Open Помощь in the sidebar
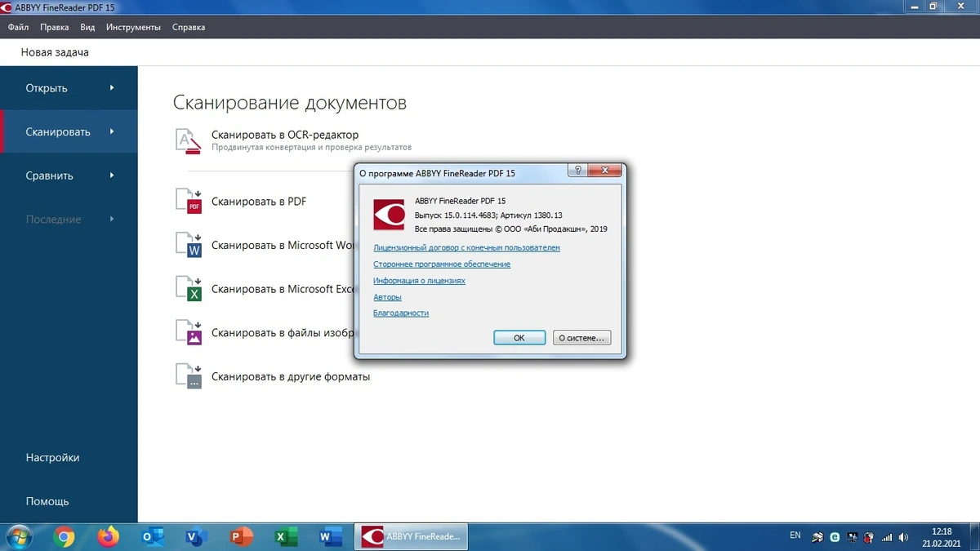Screen dimensions: 980x551 pyautogui.click(x=47, y=501)
